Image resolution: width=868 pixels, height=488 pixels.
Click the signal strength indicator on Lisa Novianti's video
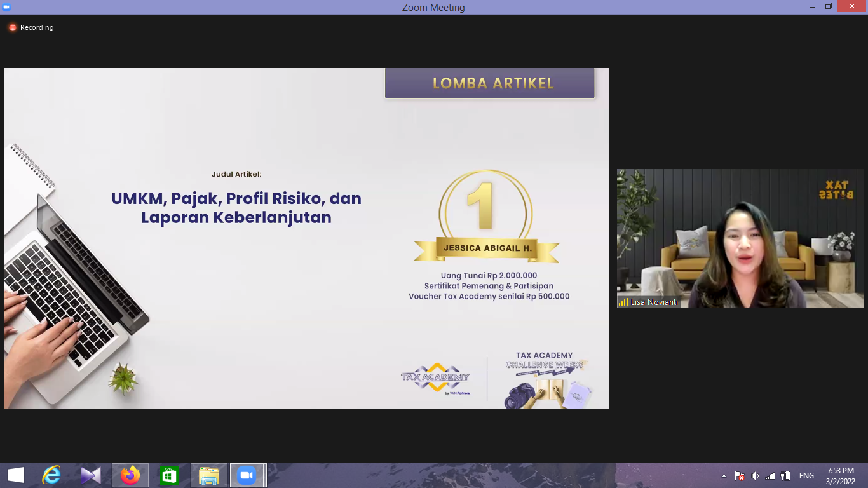click(x=622, y=302)
